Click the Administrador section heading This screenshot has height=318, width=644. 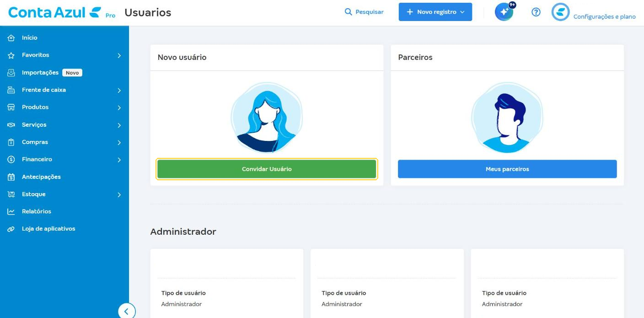tap(183, 232)
